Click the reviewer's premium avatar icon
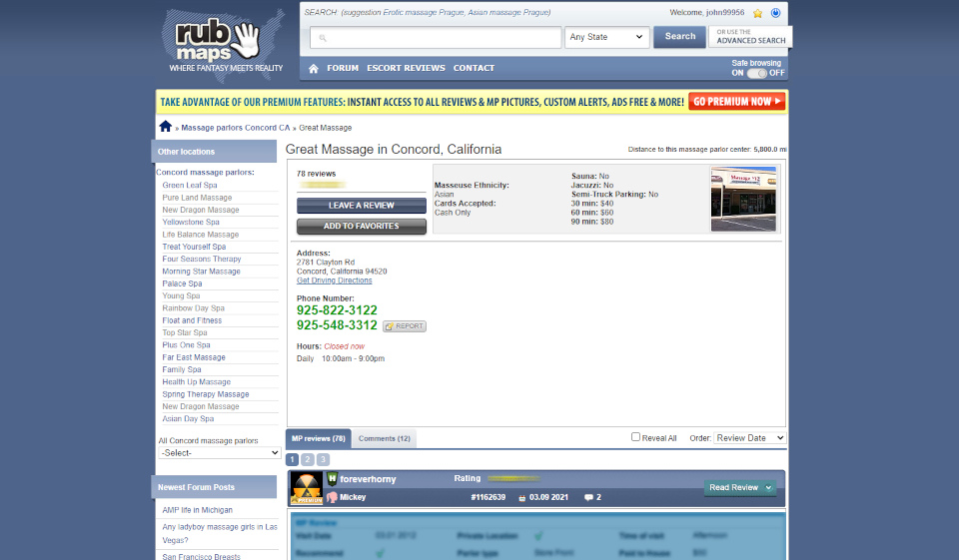 [x=306, y=487]
